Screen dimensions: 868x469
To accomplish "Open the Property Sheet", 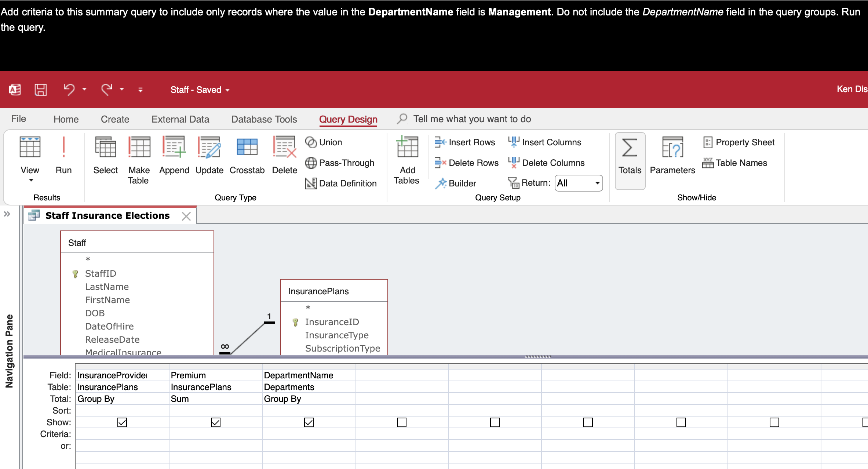I will point(739,142).
